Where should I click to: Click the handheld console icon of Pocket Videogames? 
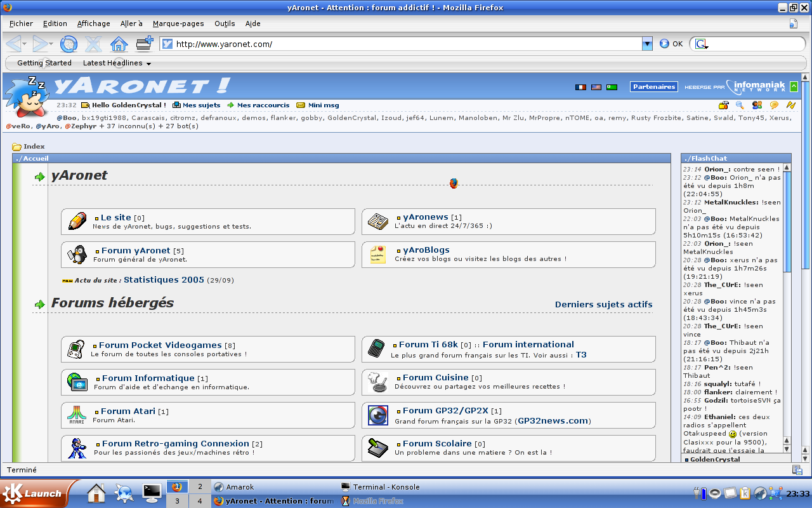point(75,349)
